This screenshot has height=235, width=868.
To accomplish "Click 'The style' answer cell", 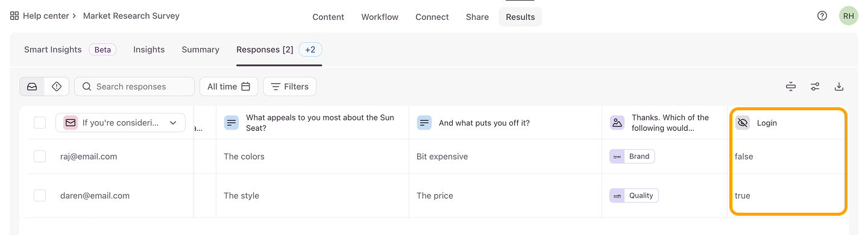I will (x=312, y=196).
